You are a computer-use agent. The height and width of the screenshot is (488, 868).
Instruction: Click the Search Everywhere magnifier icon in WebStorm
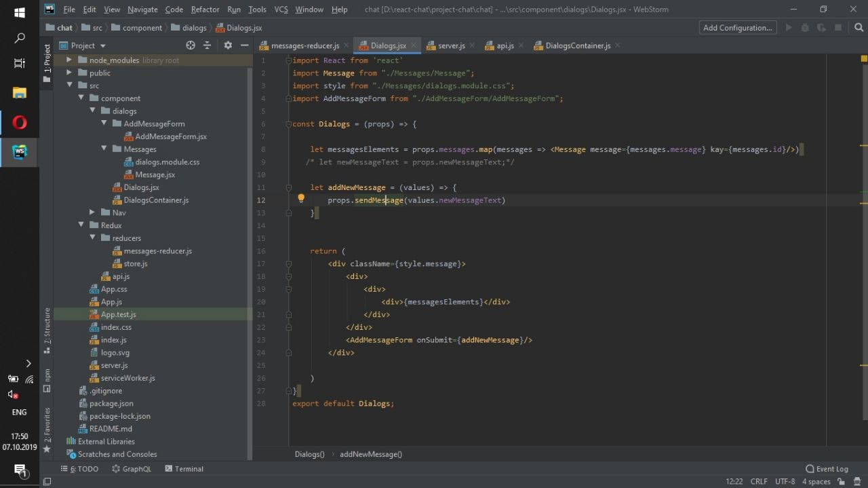click(x=859, y=28)
